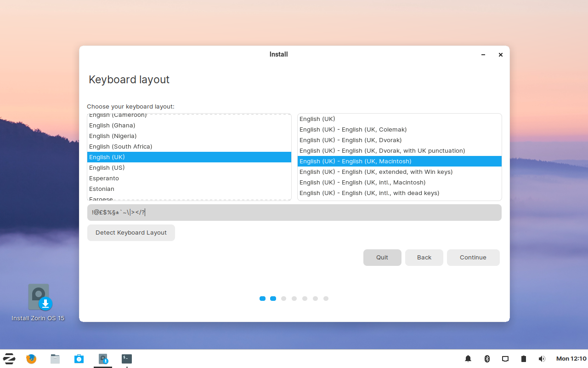
Task: Open the Install Zorin OS 15 desktop icon
Action: click(38, 302)
